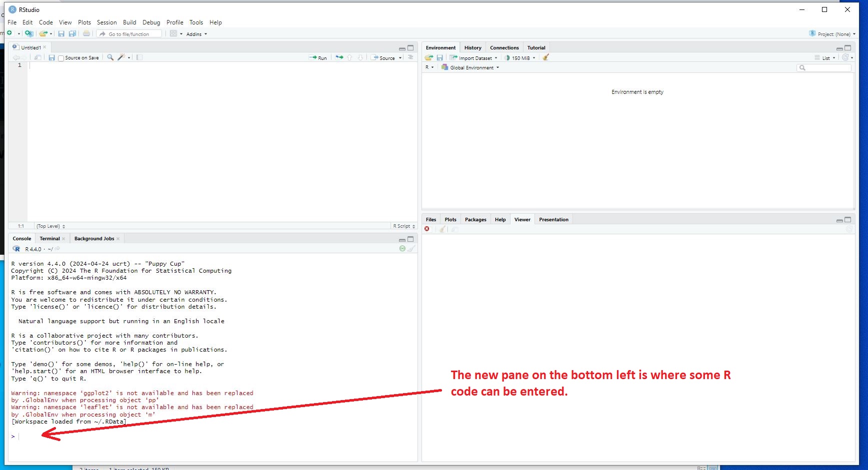
Task: Click the Save all open documents icon
Action: point(72,33)
